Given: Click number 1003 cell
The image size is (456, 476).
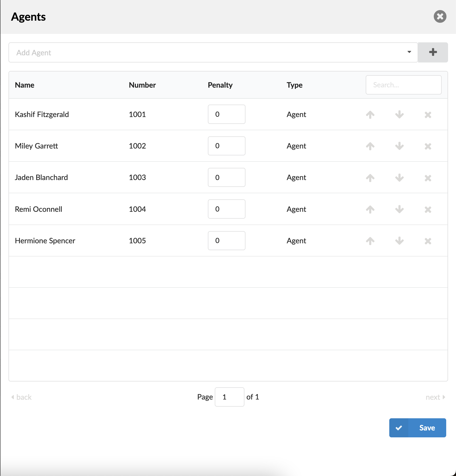Looking at the screenshot, I should pos(137,177).
